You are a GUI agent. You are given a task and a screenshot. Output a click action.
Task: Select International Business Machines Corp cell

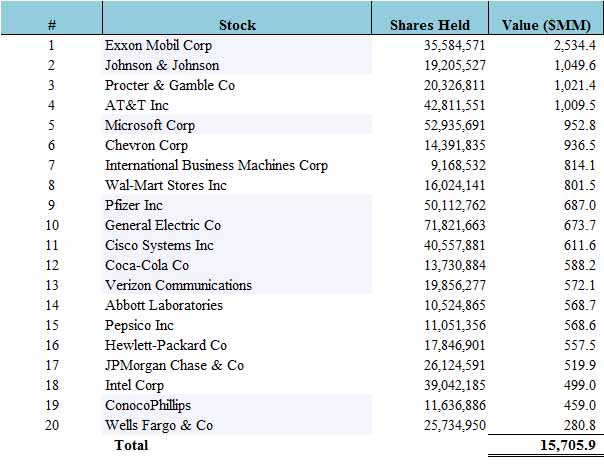point(216,165)
